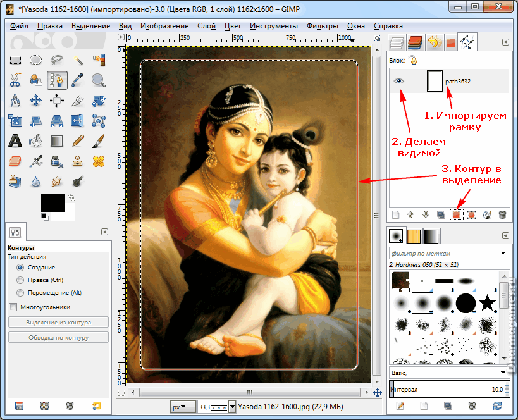The width and height of the screenshot is (518, 420).
Task: Click the background white color swatch
Action: [70, 216]
